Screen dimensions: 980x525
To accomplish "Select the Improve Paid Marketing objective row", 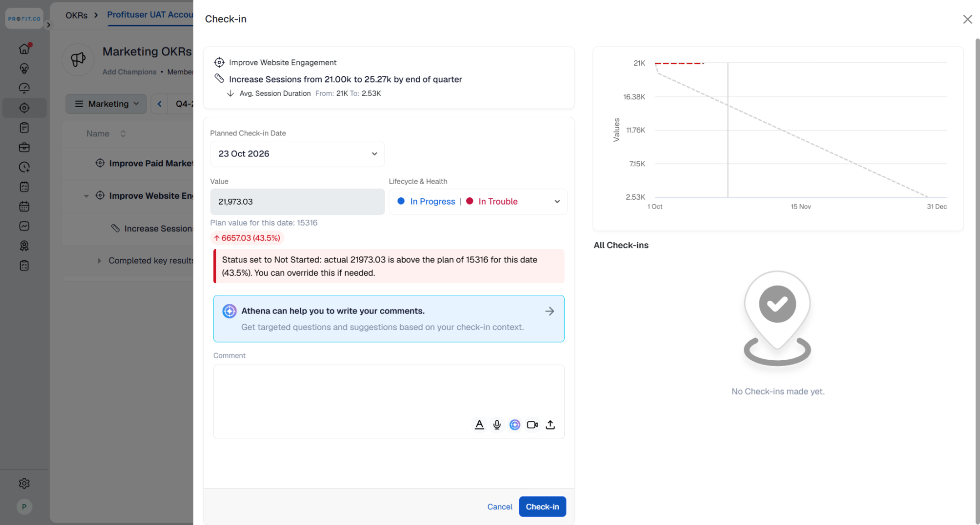I will 128,163.
